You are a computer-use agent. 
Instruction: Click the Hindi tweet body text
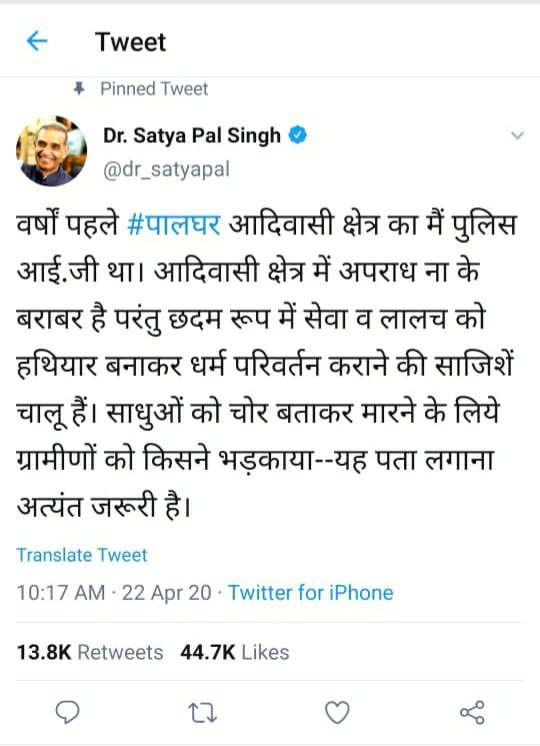pyautogui.click(x=266, y=365)
